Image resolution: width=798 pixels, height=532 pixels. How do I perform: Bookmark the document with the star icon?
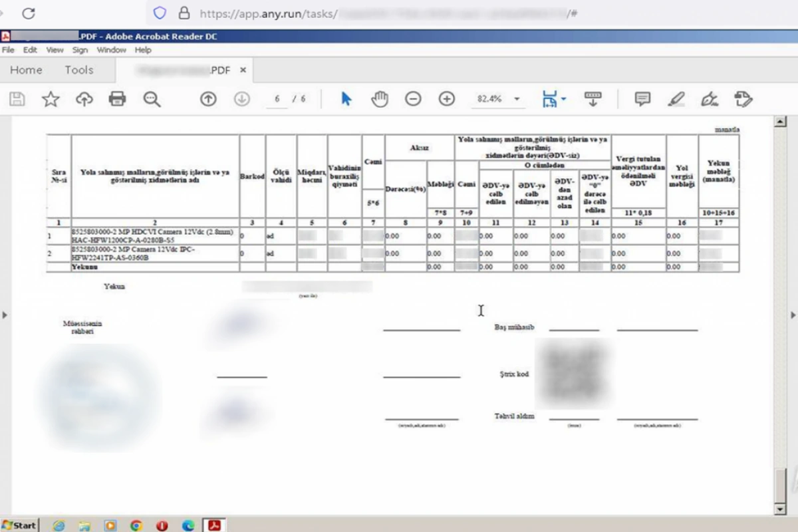51,99
